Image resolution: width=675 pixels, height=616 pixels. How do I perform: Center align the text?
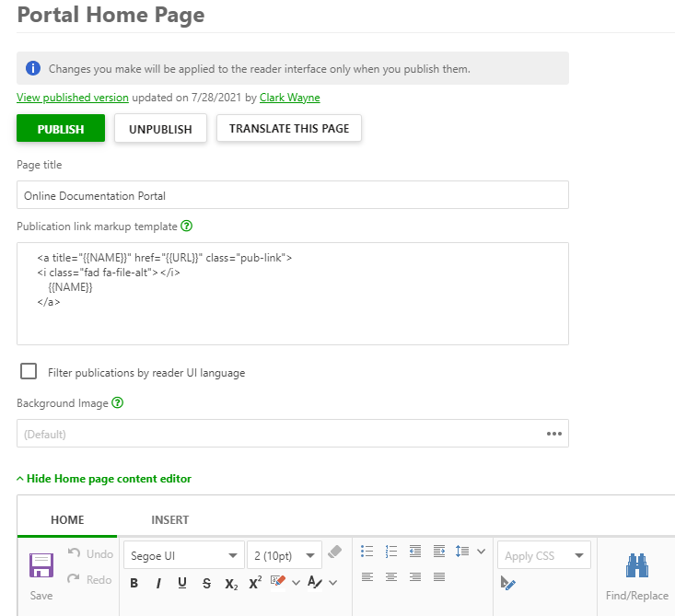click(x=391, y=577)
